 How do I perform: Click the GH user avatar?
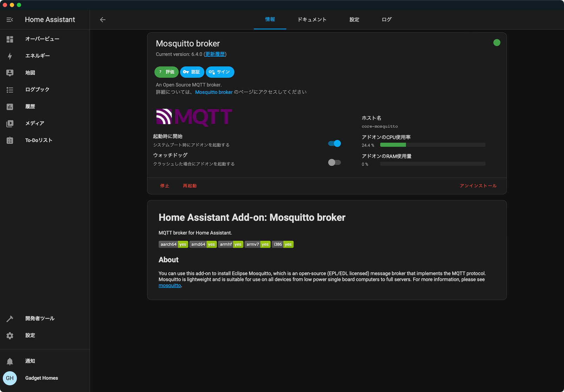point(10,378)
